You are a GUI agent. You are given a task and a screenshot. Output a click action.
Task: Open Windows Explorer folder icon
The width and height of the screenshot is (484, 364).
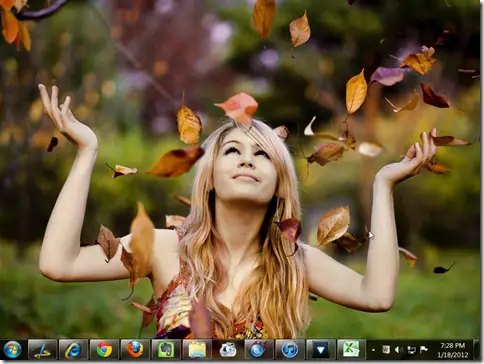pyautogui.click(x=197, y=350)
